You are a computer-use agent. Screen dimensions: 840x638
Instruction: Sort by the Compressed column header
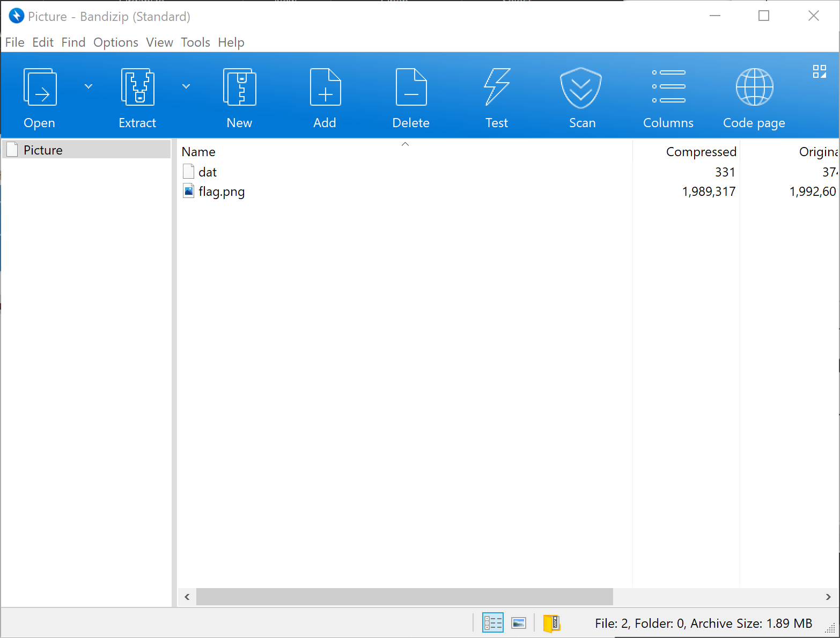[x=701, y=152]
